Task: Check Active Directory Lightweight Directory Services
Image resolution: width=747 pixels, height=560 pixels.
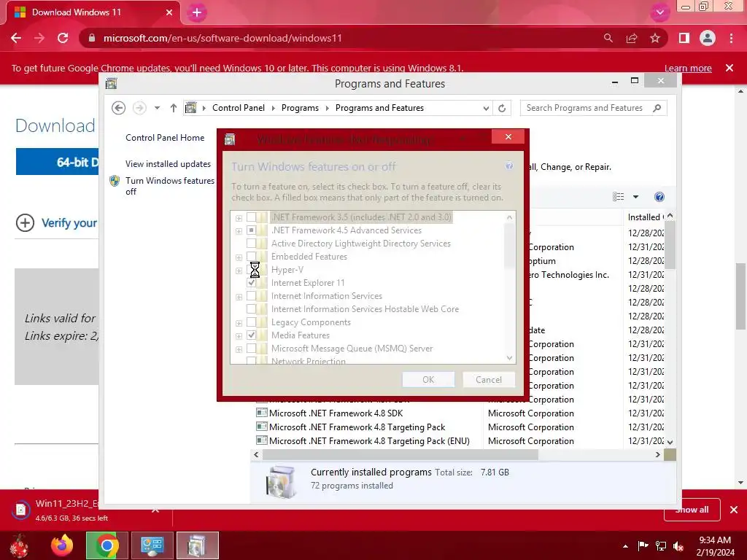Action: [x=251, y=244]
